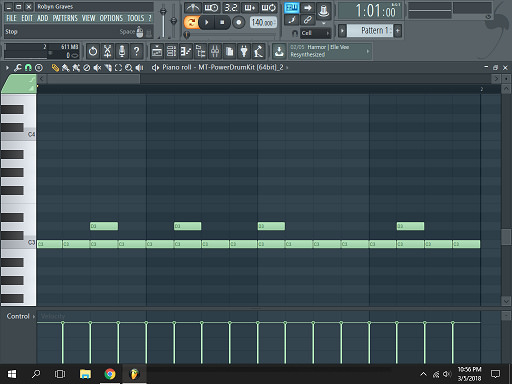Open the TOOLS menu
The width and height of the screenshot is (512, 384).
(x=136, y=18)
